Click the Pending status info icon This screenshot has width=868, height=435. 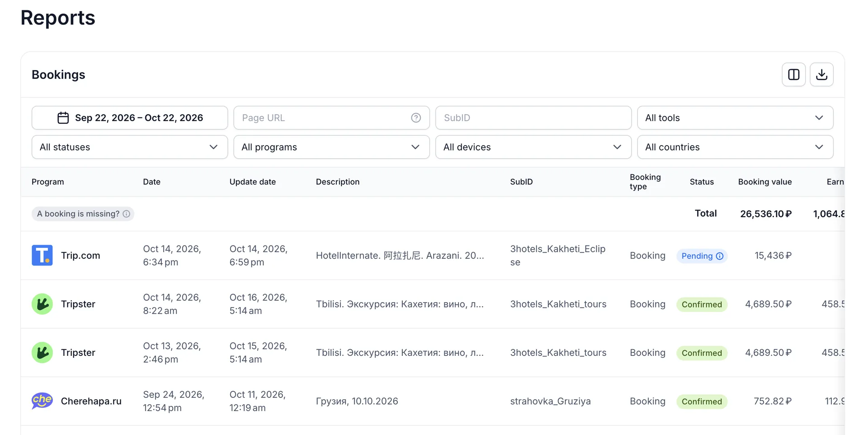[720, 256]
